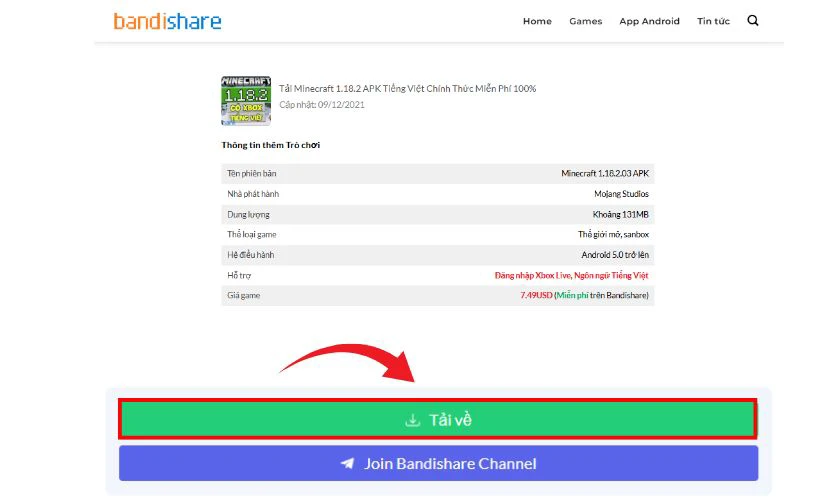Click the bandishare logo
The height and width of the screenshot is (500, 840).
tap(167, 21)
